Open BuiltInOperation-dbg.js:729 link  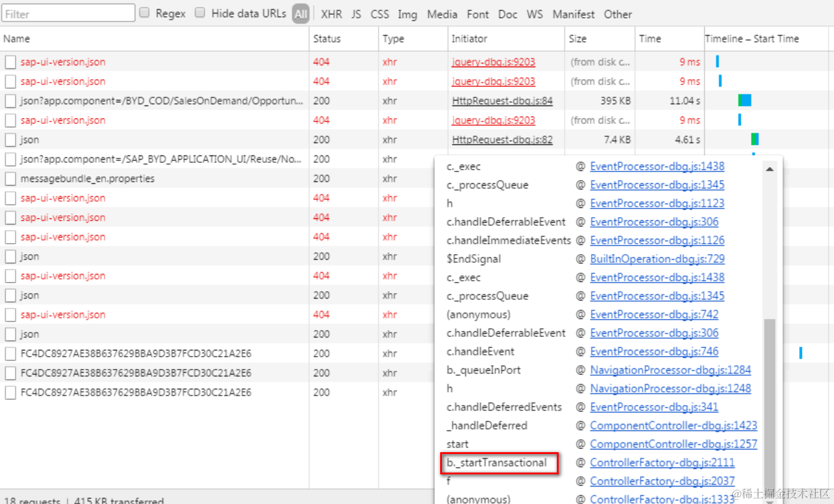coord(657,258)
